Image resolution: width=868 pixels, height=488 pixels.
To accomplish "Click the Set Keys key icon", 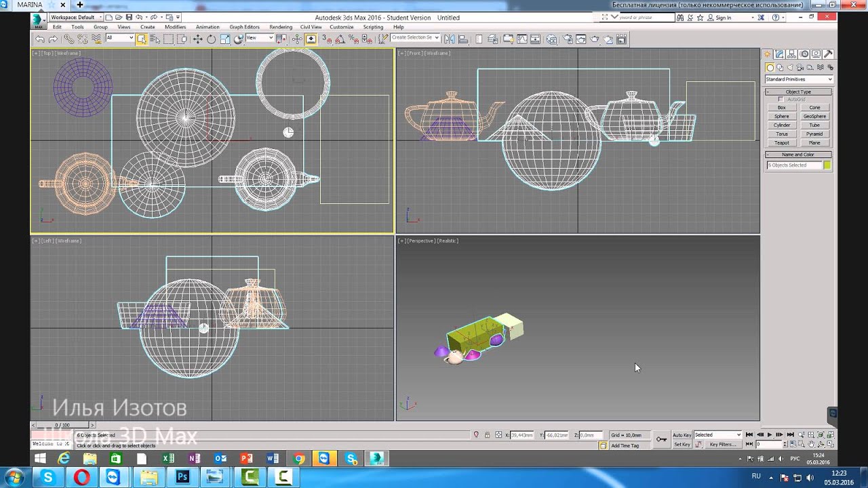I will click(662, 439).
